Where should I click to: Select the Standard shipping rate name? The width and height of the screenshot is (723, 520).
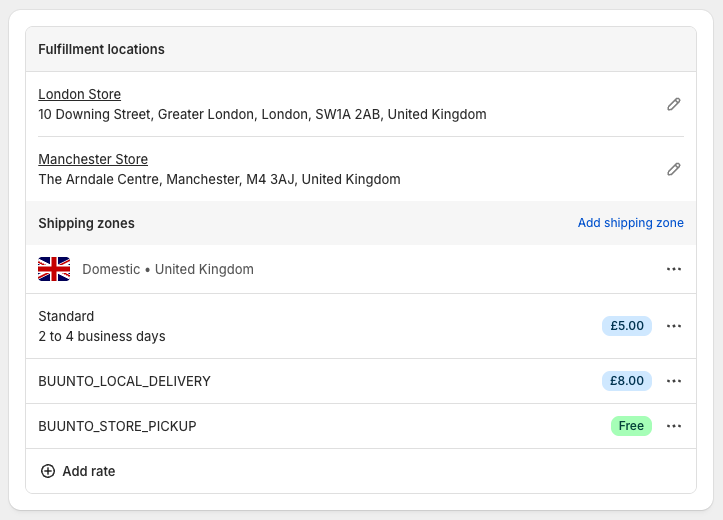(66, 316)
